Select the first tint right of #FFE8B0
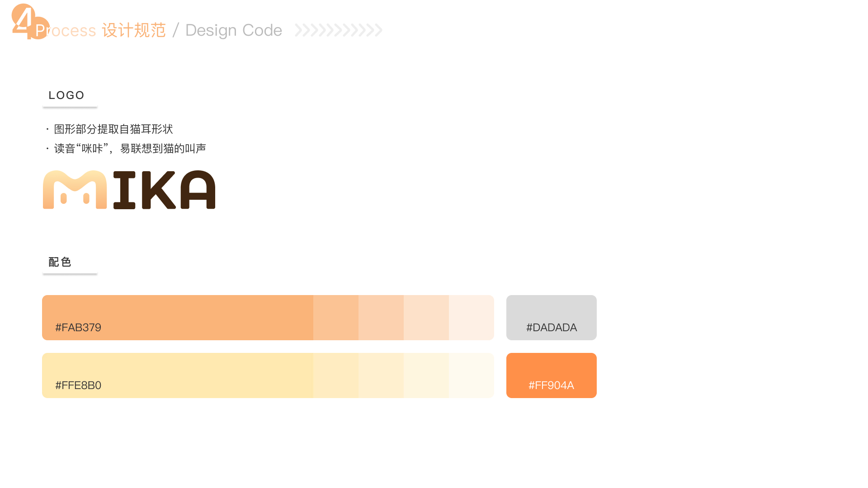 coord(336,375)
